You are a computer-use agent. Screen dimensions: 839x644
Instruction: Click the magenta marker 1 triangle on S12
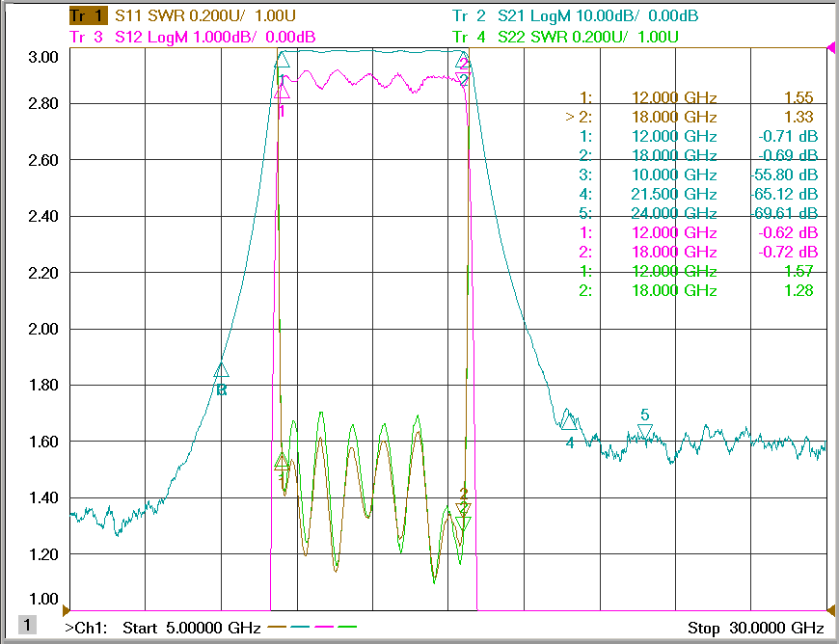[x=282, y=92]
